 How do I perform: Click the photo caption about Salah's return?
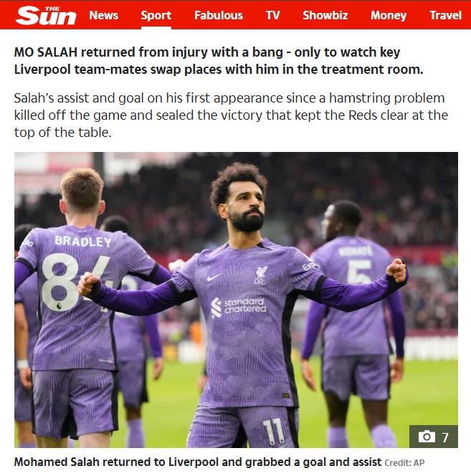[198, 462]
